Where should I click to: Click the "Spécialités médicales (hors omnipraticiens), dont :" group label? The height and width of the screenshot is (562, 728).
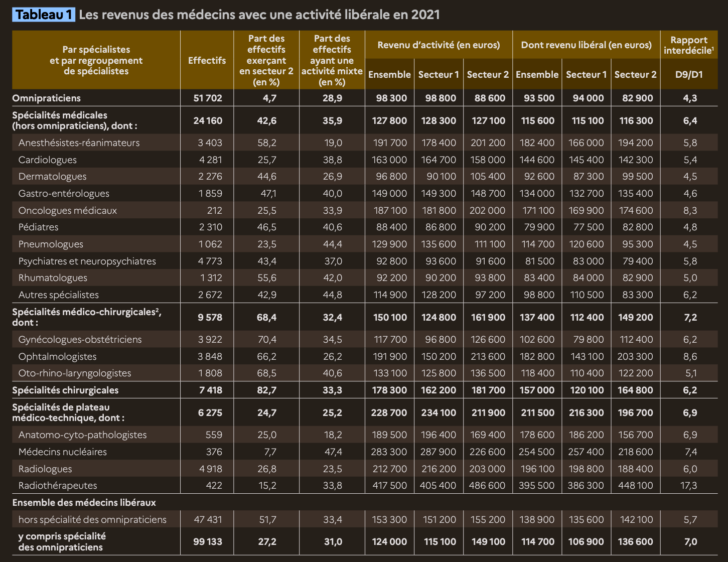(x=75, y=120)
